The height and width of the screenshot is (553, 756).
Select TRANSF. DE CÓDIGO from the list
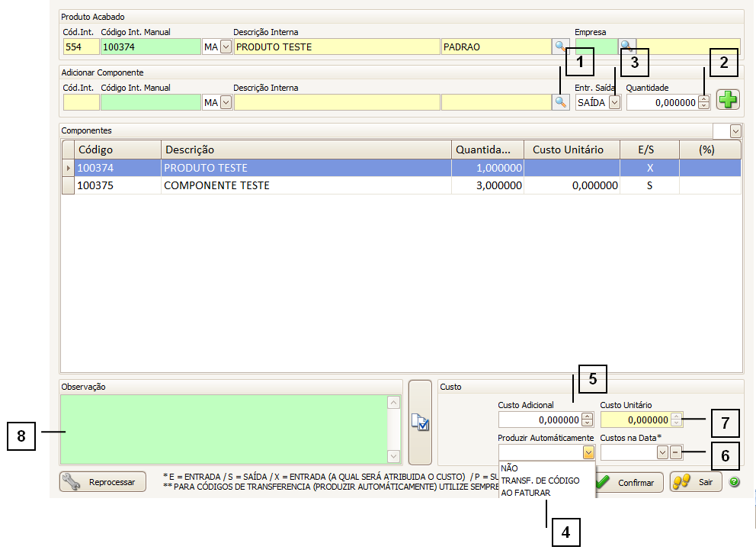(540, 481)
